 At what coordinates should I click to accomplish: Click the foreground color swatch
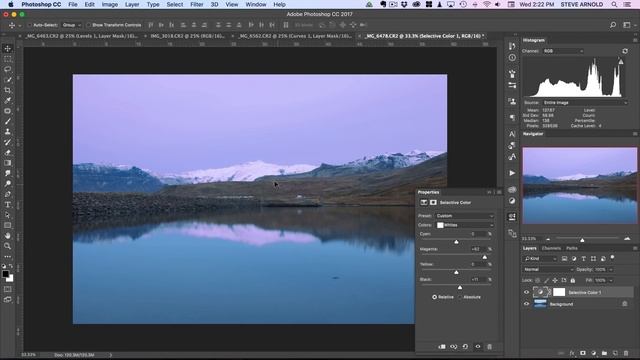pyautogui.click(x=5, y=274)
